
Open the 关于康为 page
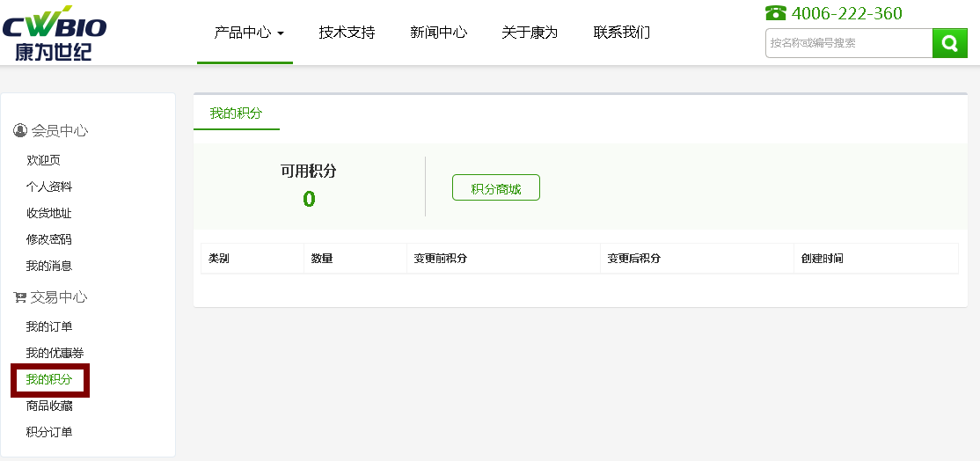(x=530, y=33)
